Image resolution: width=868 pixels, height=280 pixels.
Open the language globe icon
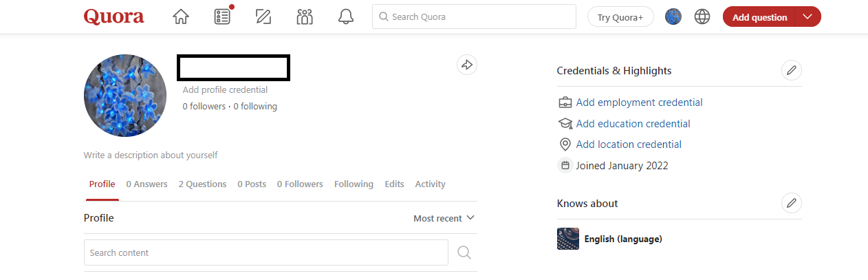702,17
